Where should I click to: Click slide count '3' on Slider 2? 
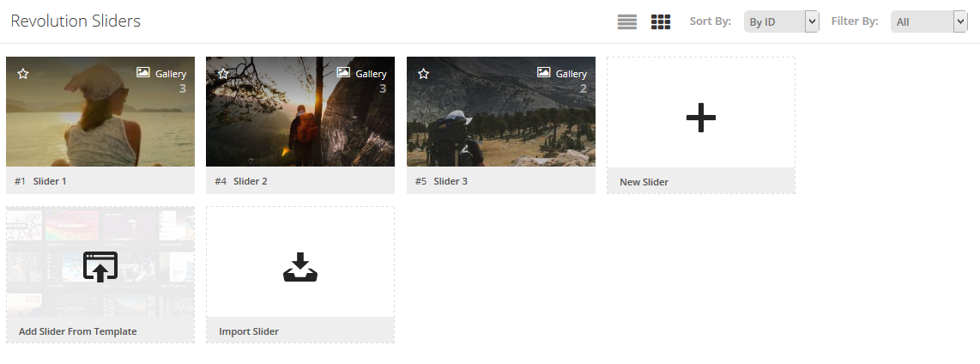coord(383,88)
